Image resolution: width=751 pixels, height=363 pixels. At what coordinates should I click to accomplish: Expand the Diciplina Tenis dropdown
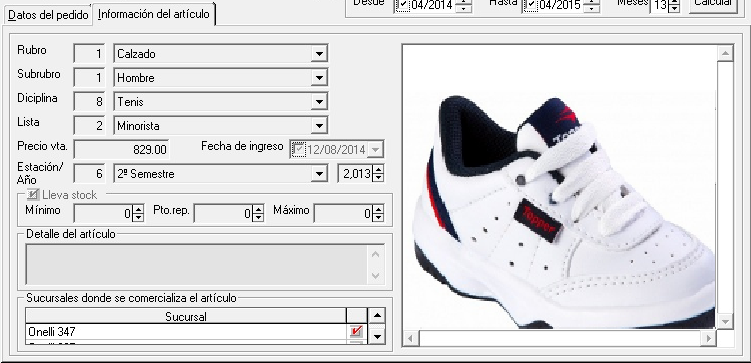(x=319, y=102)
